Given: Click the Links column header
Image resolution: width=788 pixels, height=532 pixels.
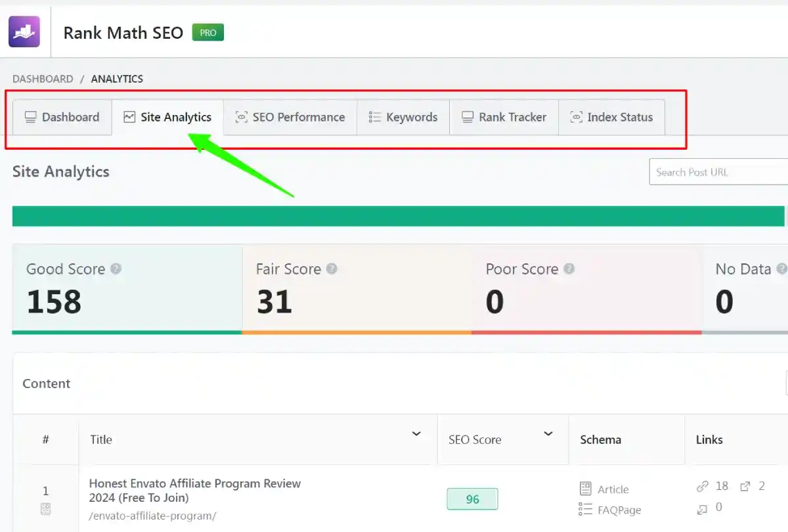Looking at the screenshot, I should [709, 440].
